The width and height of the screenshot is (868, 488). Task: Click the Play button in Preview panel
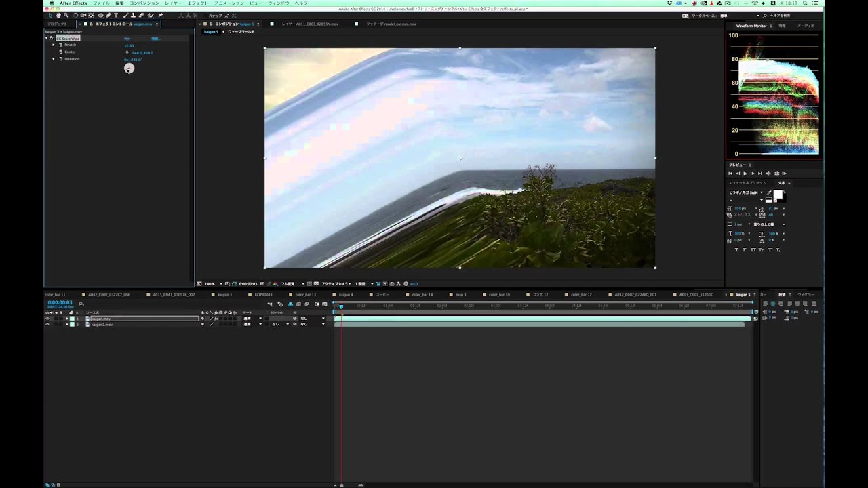tap(745, 174)
